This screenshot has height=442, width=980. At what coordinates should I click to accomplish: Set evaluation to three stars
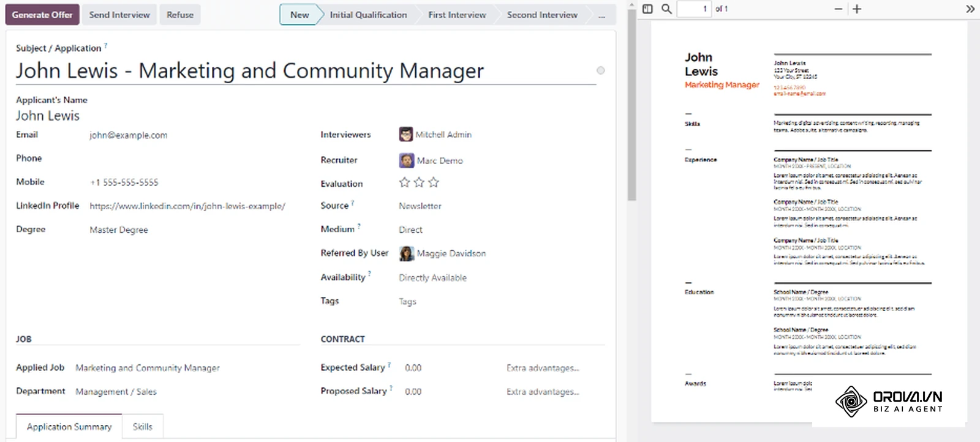(434, 182)
